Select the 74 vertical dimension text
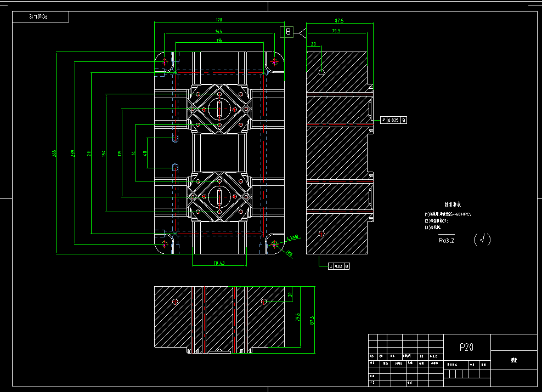Image resolution: width=542 pixels, height=392 pixels. coord(134,154)
